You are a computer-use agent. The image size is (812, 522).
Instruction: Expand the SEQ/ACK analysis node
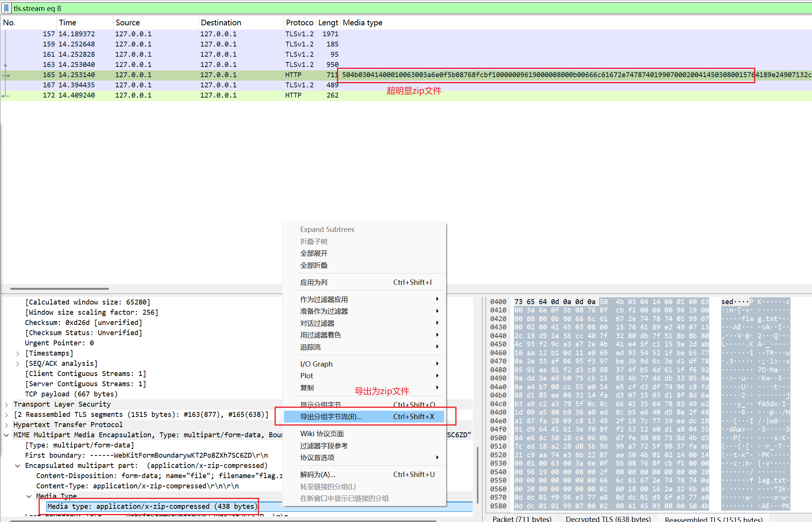coord(17,364)
